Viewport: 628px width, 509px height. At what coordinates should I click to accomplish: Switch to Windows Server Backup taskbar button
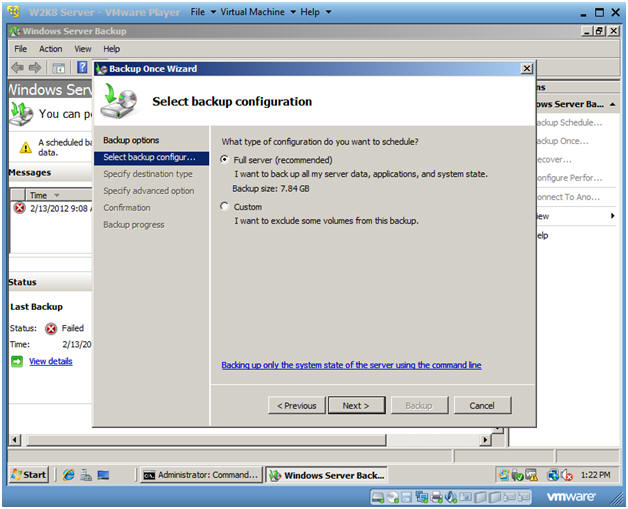click(327, 475)
